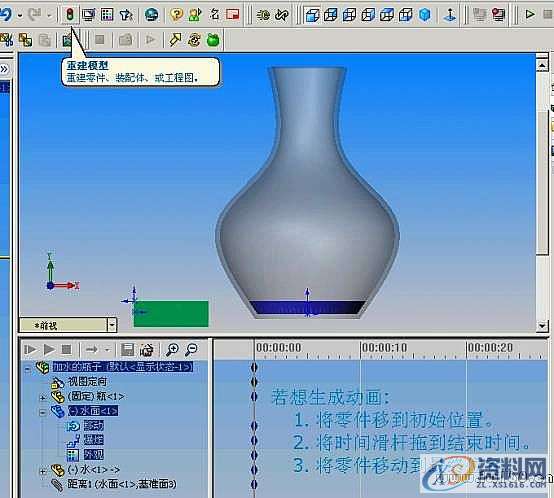Click the percent-sign icon in second toolbar
The image size is (554, 498).
tap(6, 40)
